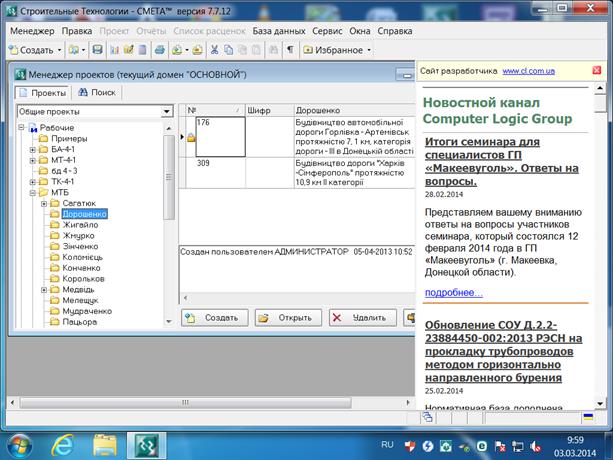Click the paragraph mark toolbar icon
The height and width of the screenshot is (460, 613).
click(290, 49)
